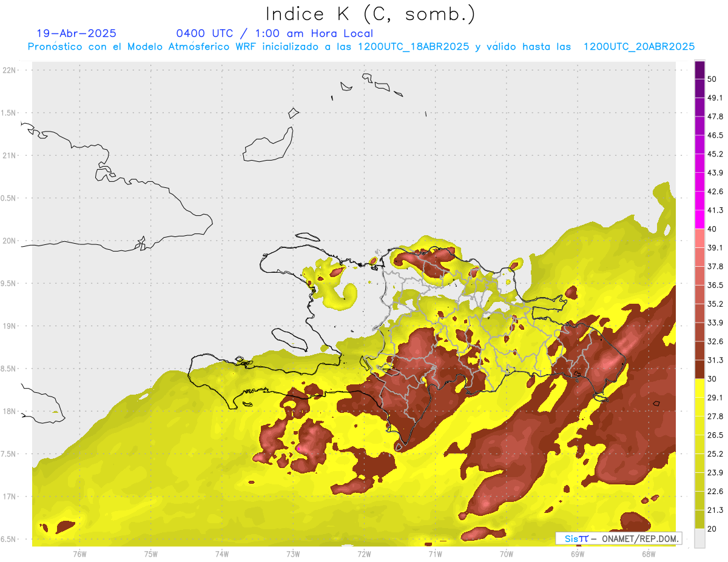
Task: Click the "21N" latitude label
Action: coord(10,155)
